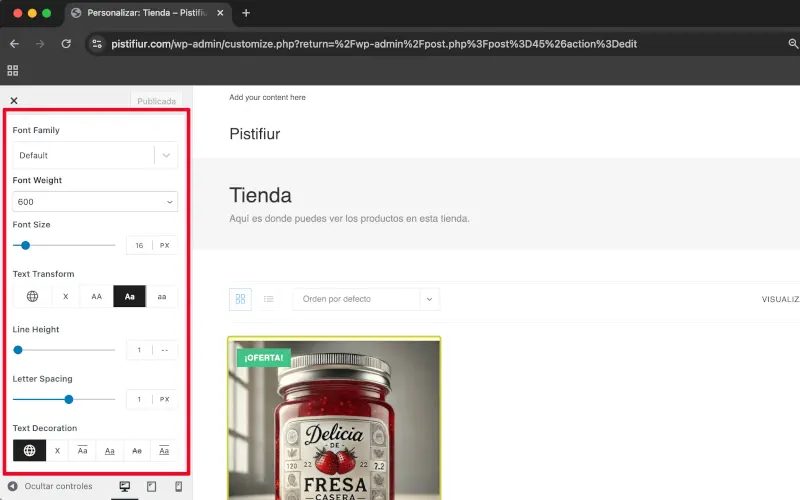800x500 pixels.
Task: Click the Pistifiur site title link
Action: (x=255, y=134)
